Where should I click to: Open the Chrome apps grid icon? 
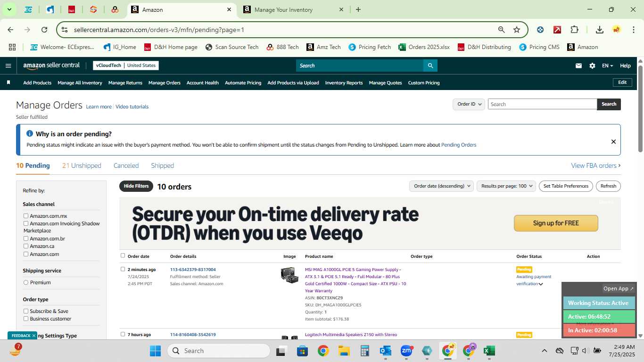pos(12,47)
